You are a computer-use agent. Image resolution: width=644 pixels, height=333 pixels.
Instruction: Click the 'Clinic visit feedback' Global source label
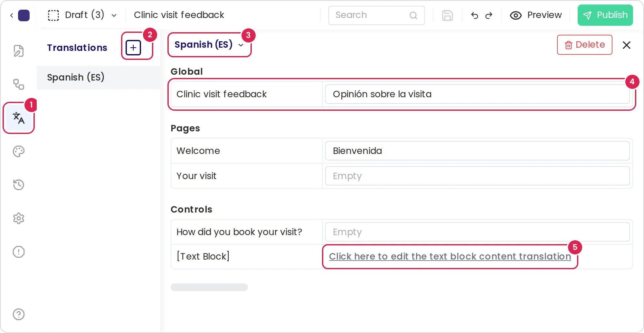point(222,94)
